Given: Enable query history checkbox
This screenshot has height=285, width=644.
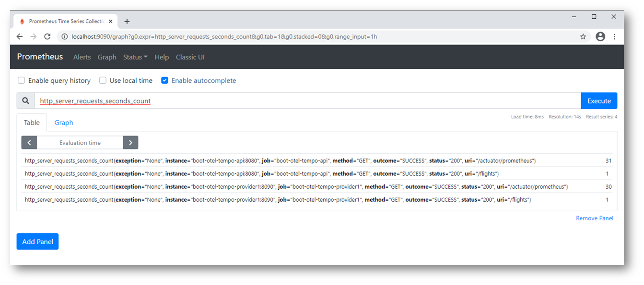Looking at the screenshot, I should 21,80.
